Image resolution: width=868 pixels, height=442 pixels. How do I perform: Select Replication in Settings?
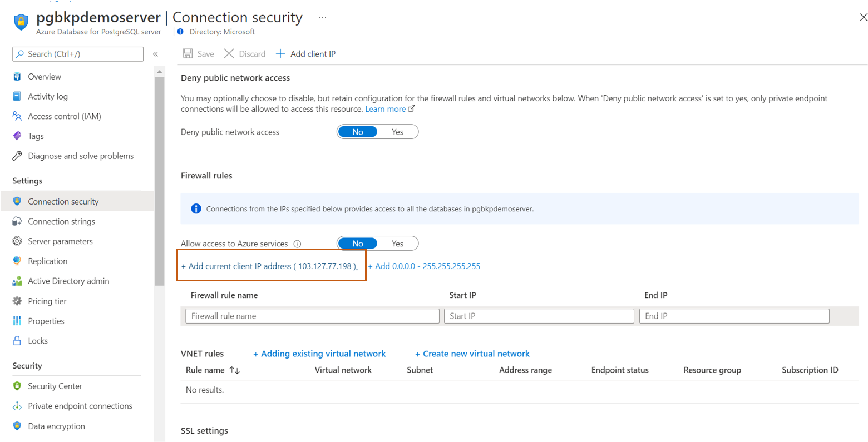(48, 261)
